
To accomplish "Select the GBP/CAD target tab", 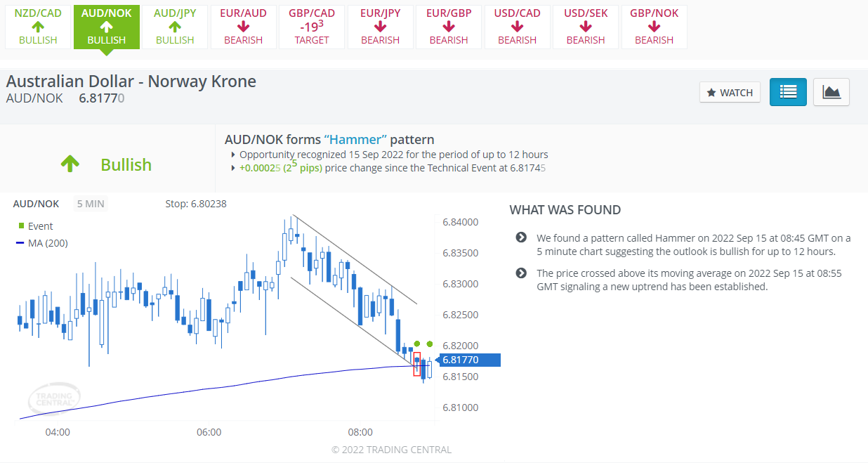I will [x=312, y=27].
